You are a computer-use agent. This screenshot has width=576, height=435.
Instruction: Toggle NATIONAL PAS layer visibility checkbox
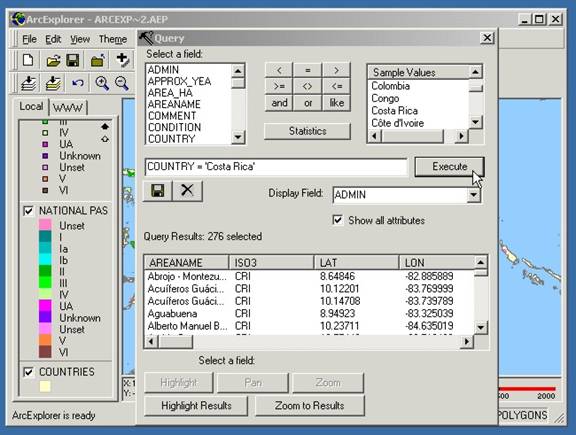click(x=28, y=211)
